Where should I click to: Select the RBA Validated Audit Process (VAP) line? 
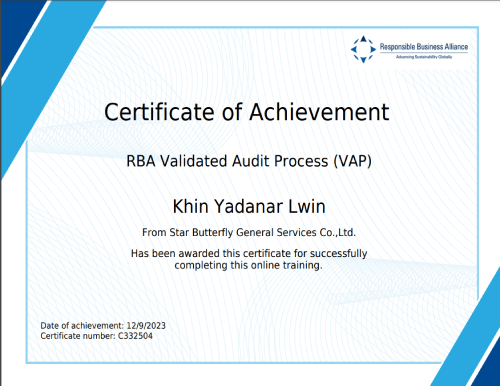coord(249,161)
